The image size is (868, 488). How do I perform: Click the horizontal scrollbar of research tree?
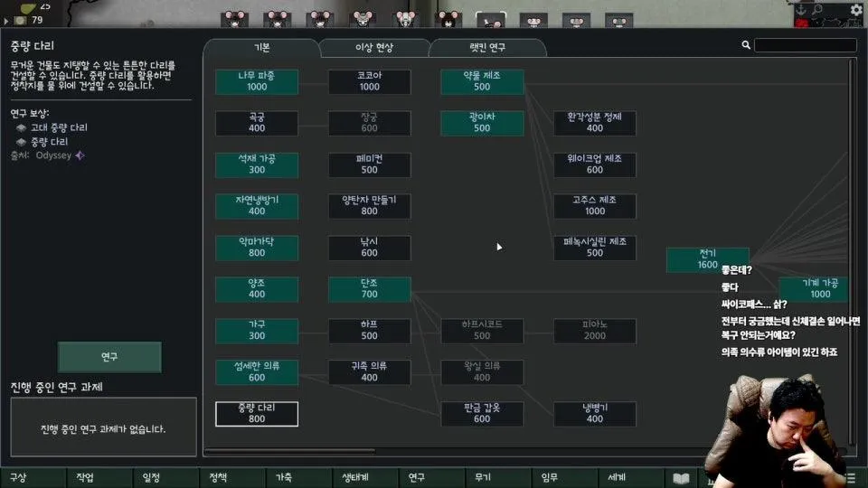click(290, 451)
